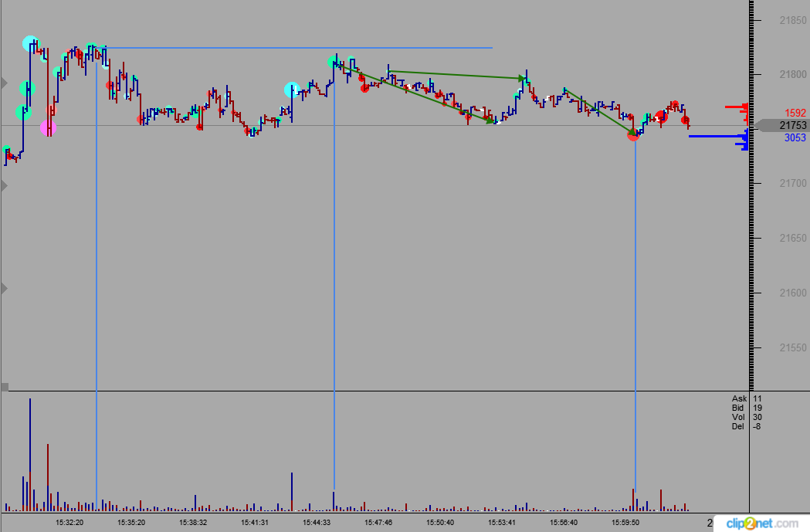Click the 15:32:20 time axis label
The width and height of the screenshot is (810, 532).
click(69, 523)
